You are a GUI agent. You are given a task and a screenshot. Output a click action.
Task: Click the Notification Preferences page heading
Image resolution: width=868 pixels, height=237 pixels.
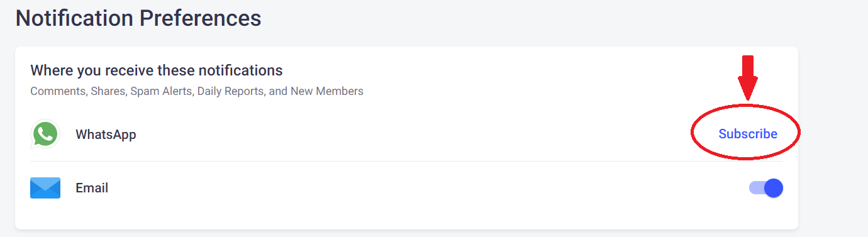coord(138,18)
